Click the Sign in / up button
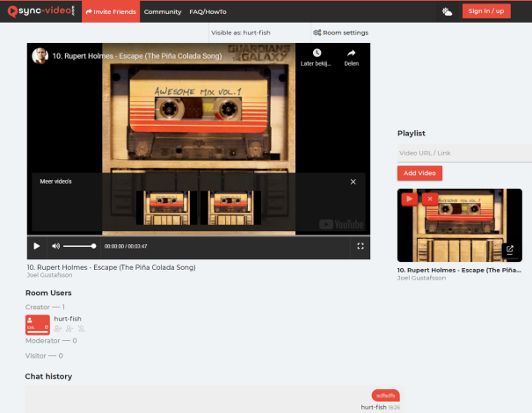This screenshot has height=413, width=532. pyautogui.click(x=486, y=11)
